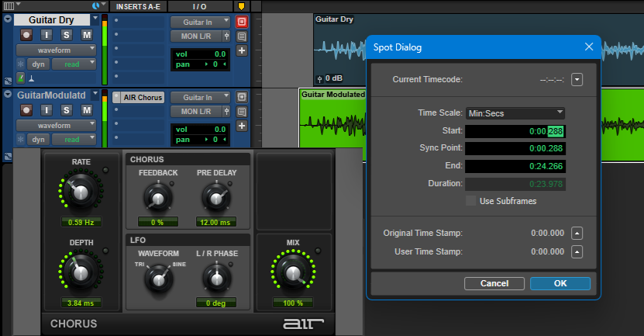Click the yellow marker icon in header
The height and width of the screenshot is (336, 644).
(242, 6)
